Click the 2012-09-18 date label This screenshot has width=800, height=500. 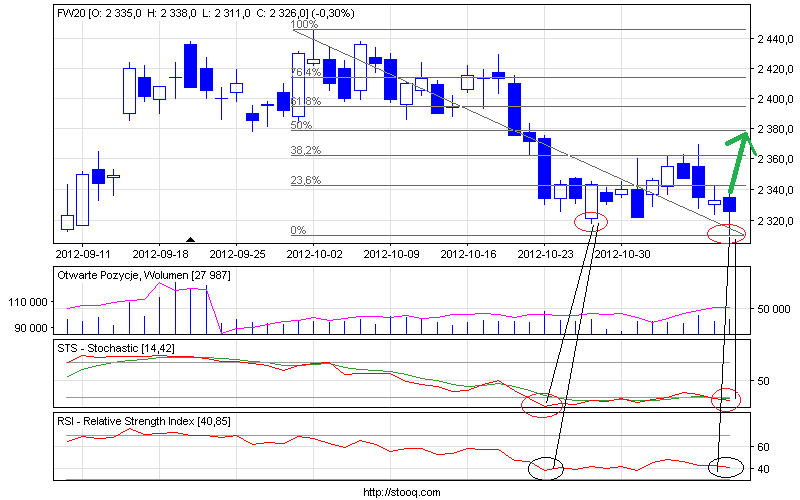(x=160, y=254)
